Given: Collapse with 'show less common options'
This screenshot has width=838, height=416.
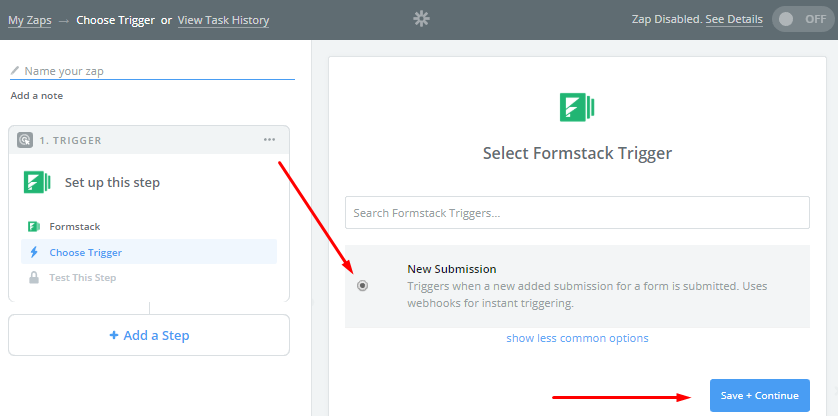Looking at the screenshot, I should coord(577,338).
